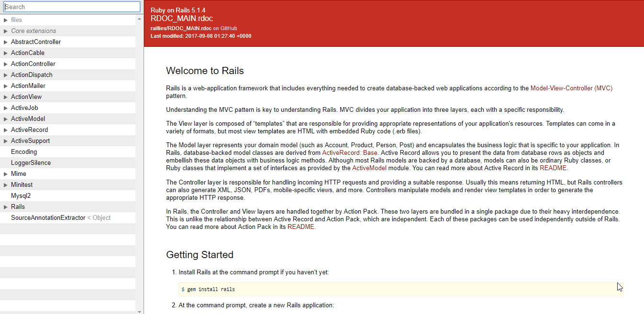Open ActiveModel in the sidebar list
Image resolution: width=644 pixels, height=314 pixels.
pos(28,119)
